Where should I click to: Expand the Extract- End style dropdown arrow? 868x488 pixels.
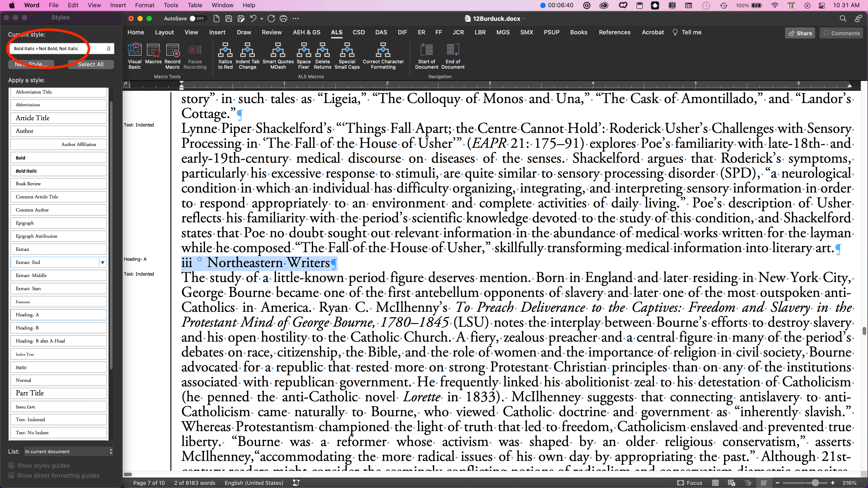pos(102,262)
